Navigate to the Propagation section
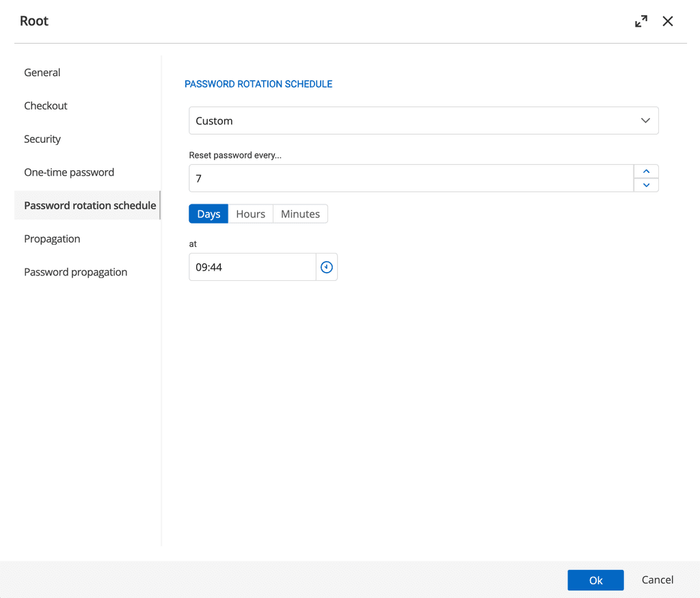700x598 pixels. [x=52, y=239]
